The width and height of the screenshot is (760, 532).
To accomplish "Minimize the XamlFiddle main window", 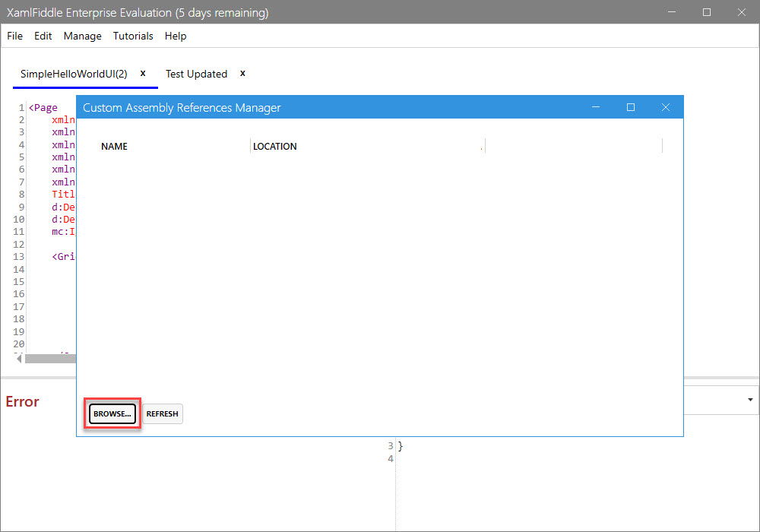I will pyautogui.click(x=672, y=12).
